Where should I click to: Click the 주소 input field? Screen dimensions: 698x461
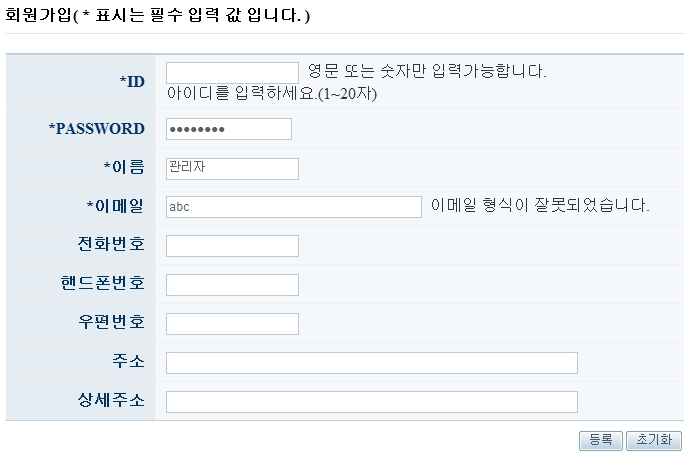point(371,363)
